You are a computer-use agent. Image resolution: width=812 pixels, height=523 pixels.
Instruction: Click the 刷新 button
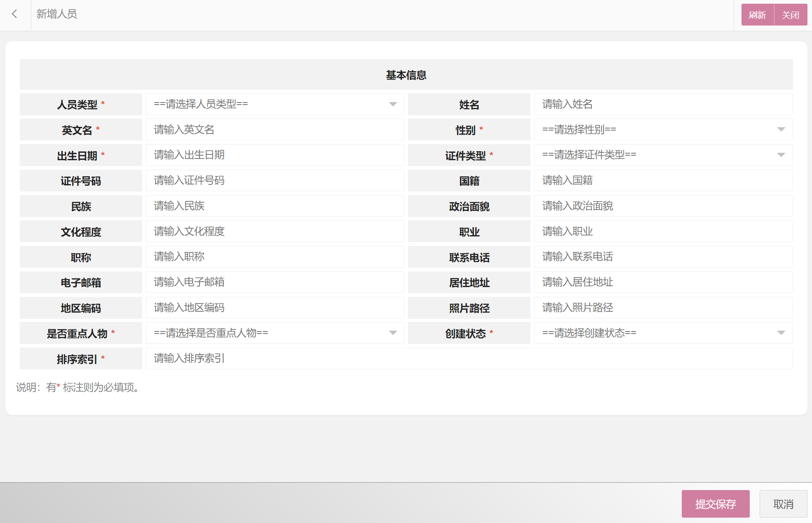pyautogui.click(x=757, y=15)
